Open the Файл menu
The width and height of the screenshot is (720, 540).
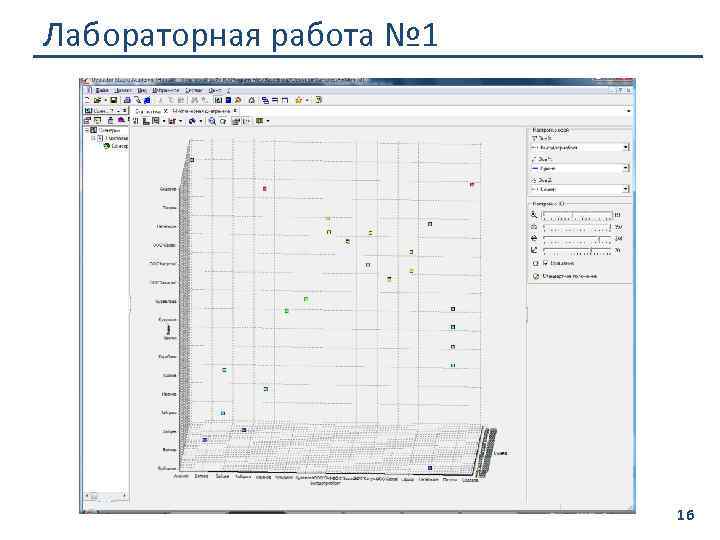pos(102,90)
